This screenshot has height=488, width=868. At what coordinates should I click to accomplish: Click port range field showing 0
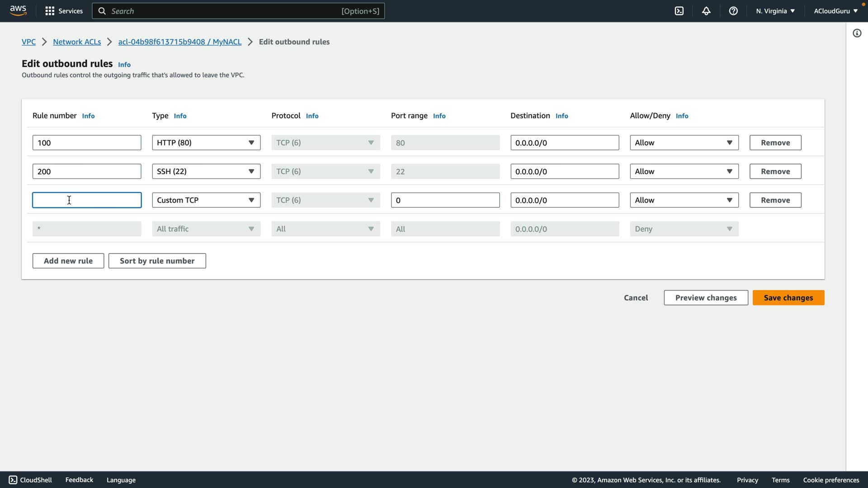click(x=445, y=200)
